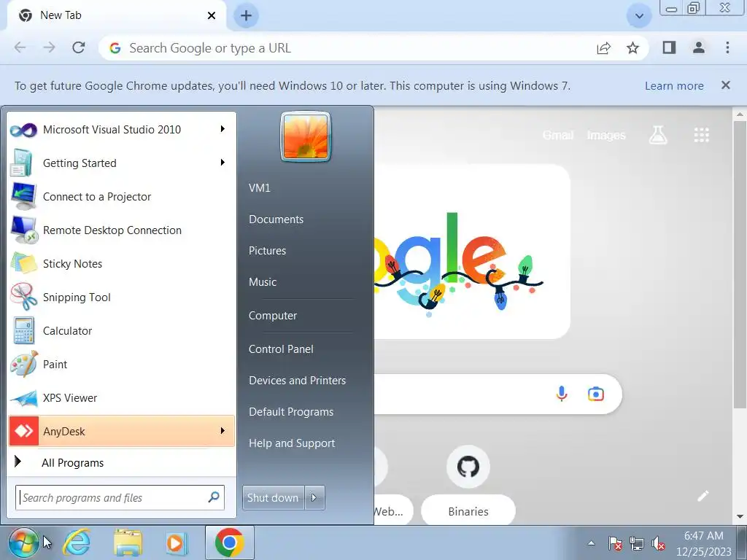Open the clock showing 6:47 AM
Viewport: 747px width, 560px height.
[x=704, y=543]
